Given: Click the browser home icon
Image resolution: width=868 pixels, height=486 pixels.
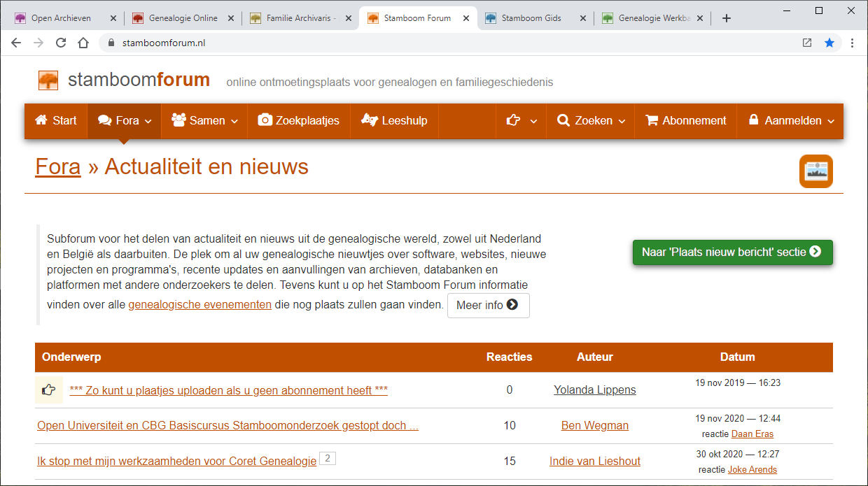Looking at the screenshot, I should tap(83, 43).
